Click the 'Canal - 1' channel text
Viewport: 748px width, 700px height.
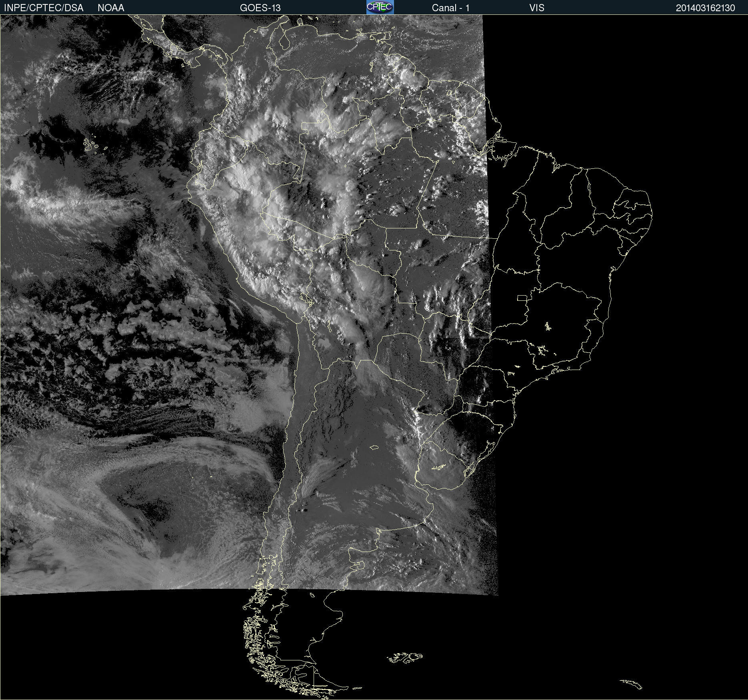(450, 8)
